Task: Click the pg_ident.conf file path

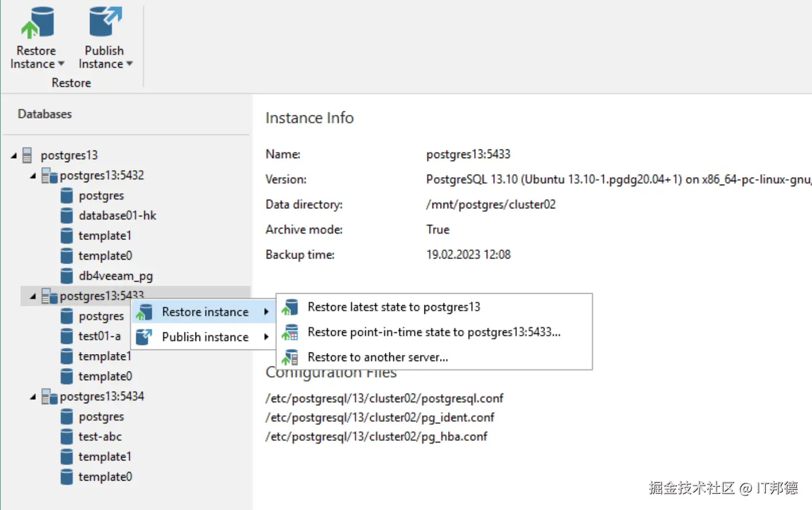Action: tap(380, 418)
